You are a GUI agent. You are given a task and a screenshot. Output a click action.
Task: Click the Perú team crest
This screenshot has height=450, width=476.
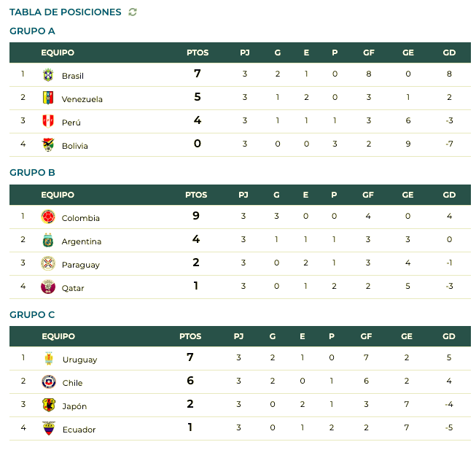48,121
